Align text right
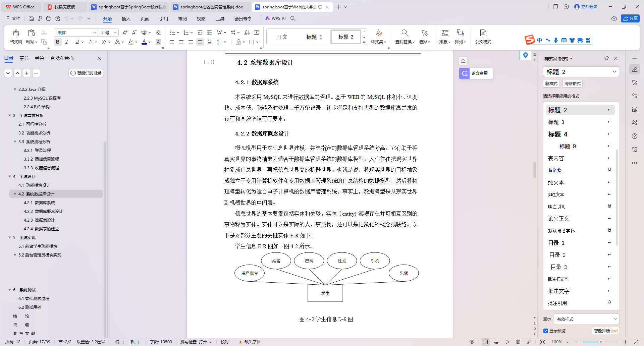This screenshot has height=346, width=644. (x=191, y=42)
